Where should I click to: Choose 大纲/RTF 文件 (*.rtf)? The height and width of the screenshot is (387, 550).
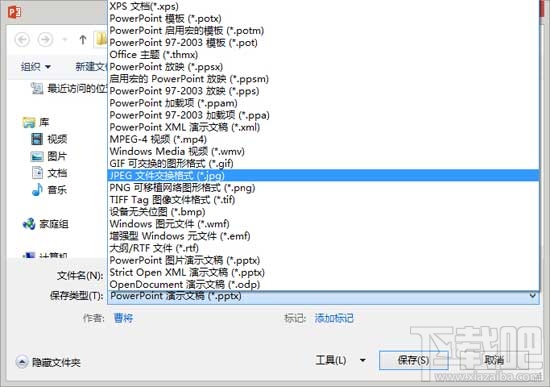tap(323, 248)
